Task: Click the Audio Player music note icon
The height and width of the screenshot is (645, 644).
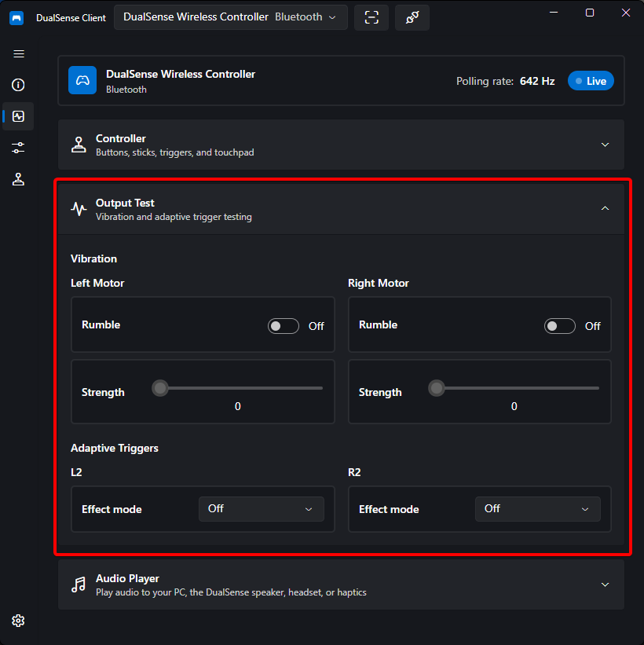Action: (x=79, y=585)
